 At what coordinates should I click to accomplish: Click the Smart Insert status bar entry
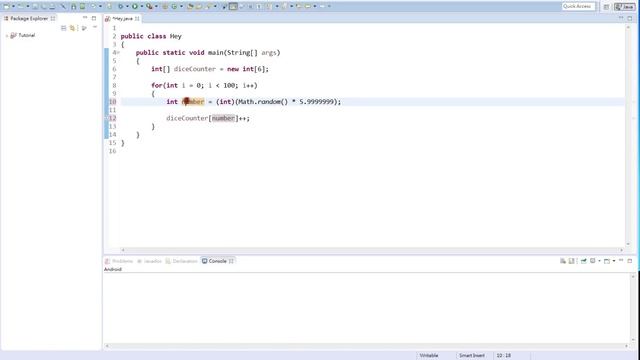[x=472, y=356]
